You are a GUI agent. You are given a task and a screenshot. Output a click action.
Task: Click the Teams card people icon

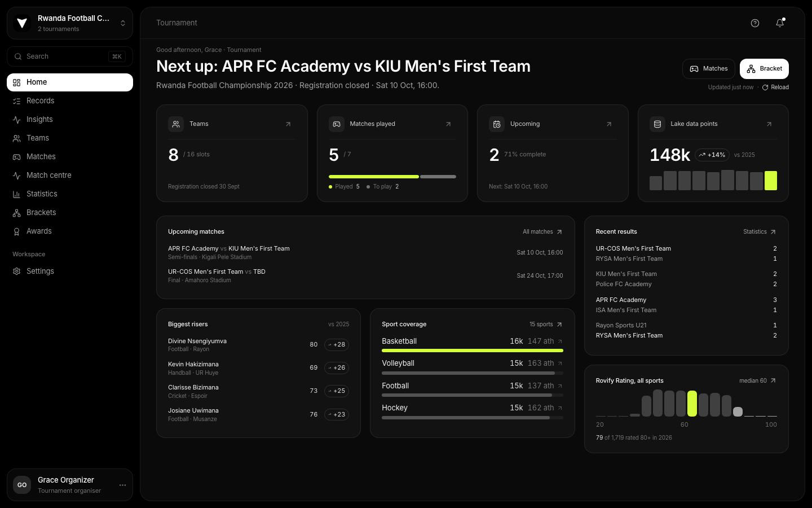[176, 124]
